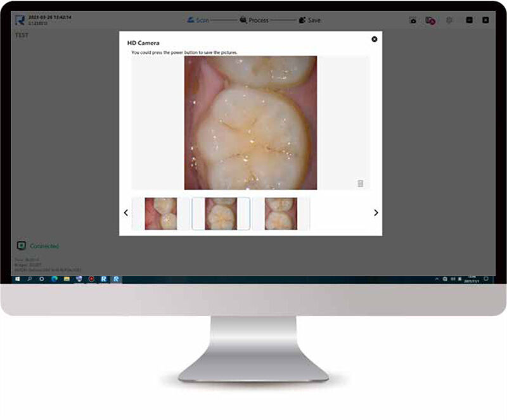Click the large tooth preview image
507x420 pixels.
(x=250, y=122)
